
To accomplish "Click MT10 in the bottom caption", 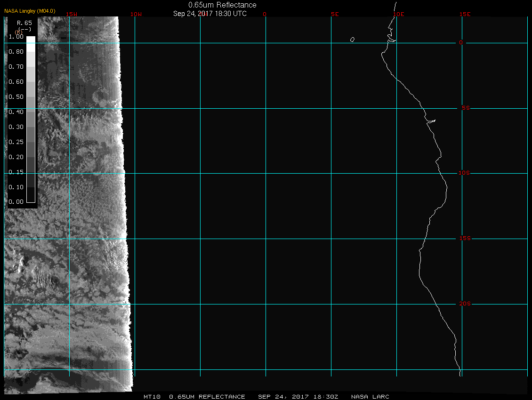I will tap(152, 397).
